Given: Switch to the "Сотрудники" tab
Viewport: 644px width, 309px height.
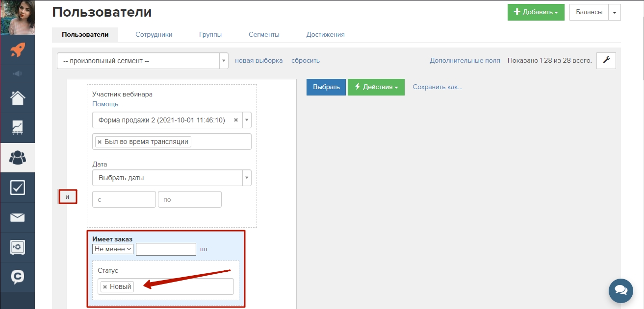Looking at the screenshot, I should (x=154, y=35).
